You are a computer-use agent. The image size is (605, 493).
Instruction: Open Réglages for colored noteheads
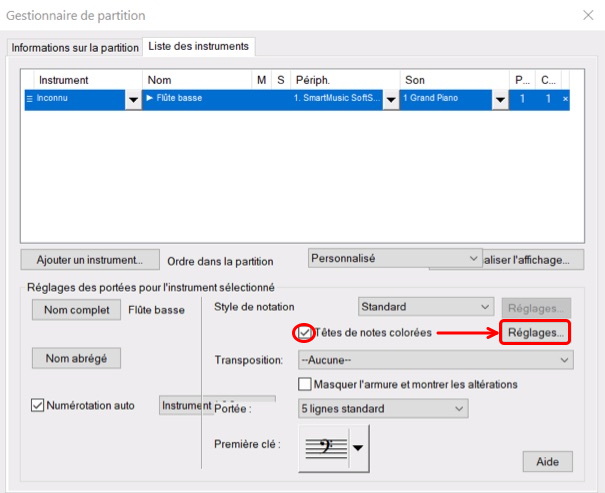tap(535, 332)
